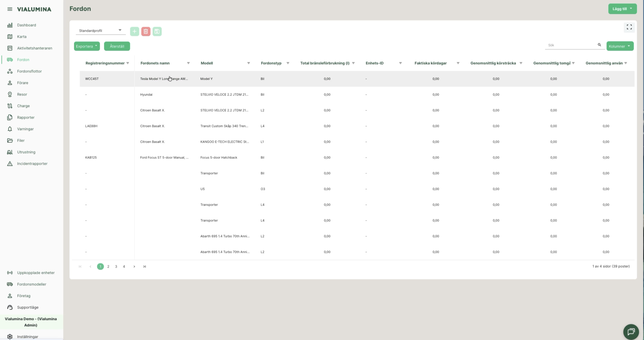Open the Företag sidebar item
Viewport: 644px width, 340px height.
[x=24, y=296]
